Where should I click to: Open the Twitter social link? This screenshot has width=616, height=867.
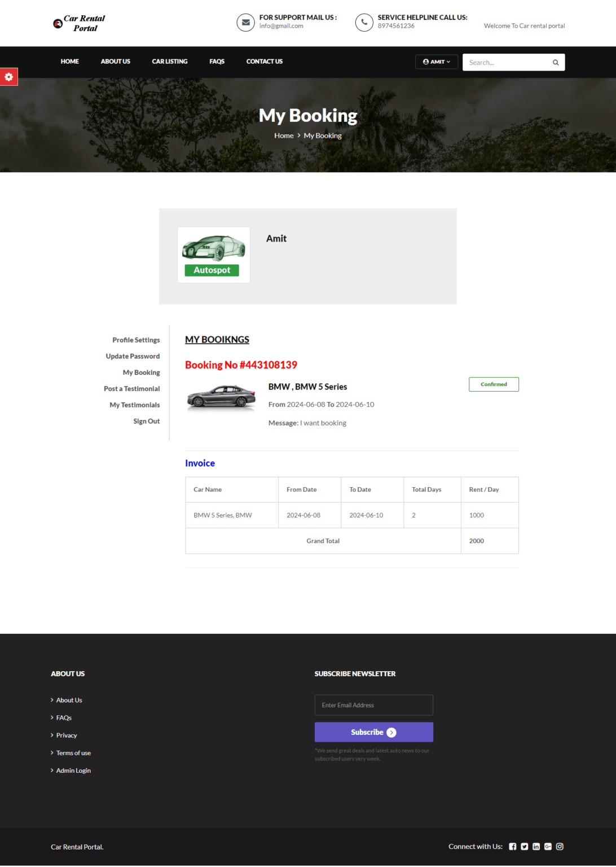point(524,846)
